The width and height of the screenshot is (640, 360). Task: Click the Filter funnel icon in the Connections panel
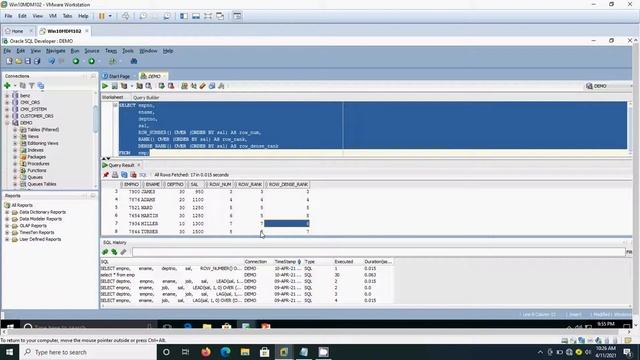31,86
